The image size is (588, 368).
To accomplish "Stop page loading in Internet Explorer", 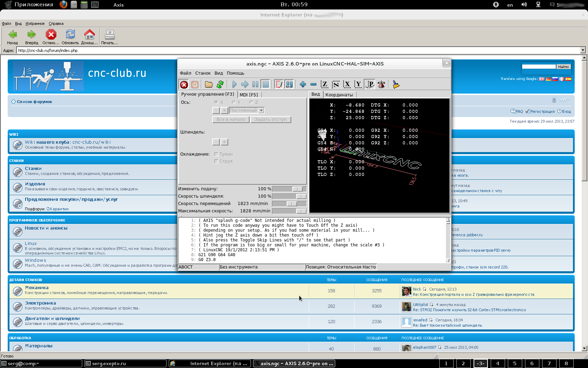I will [51, 37].
